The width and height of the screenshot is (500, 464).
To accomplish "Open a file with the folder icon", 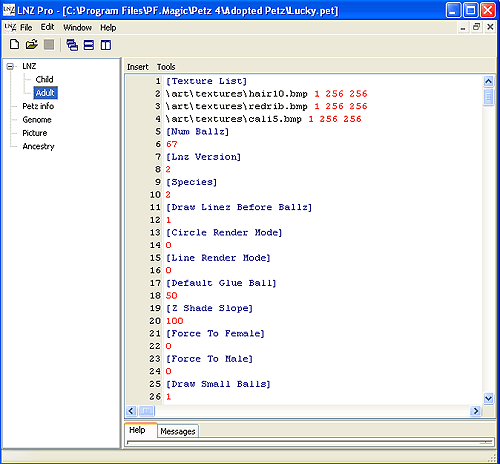I will tap(32, 44).
